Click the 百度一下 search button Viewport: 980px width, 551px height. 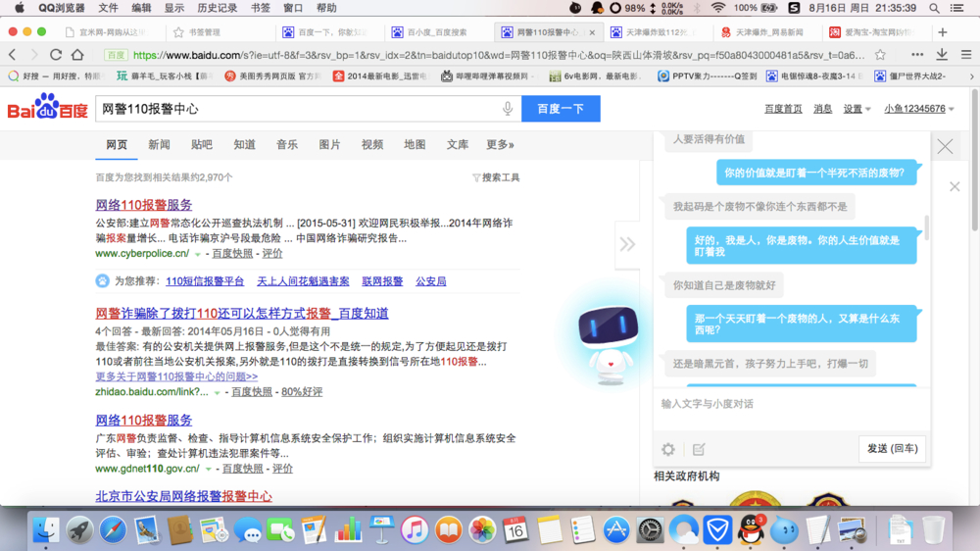pos(561,109)
